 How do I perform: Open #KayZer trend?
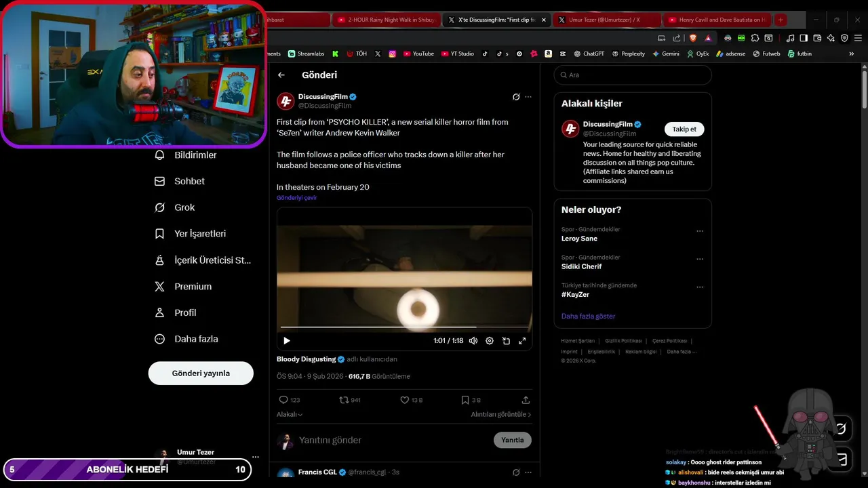[575, 295]
